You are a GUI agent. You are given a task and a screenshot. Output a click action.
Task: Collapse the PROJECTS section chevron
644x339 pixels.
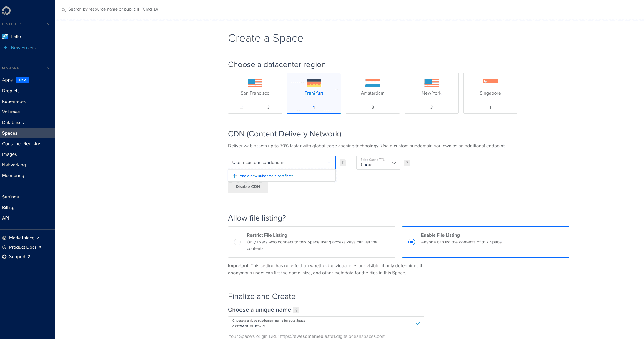47,24
